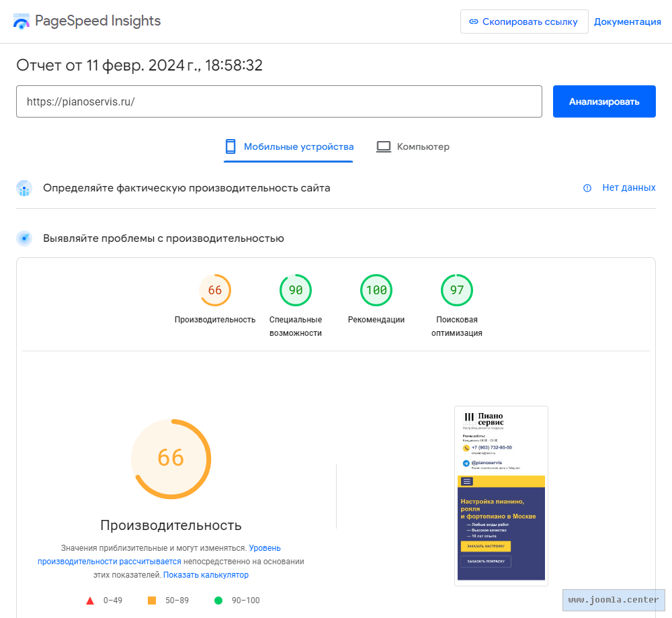Click the Нет данных link
672x618 pixels.
pos(628,188)
